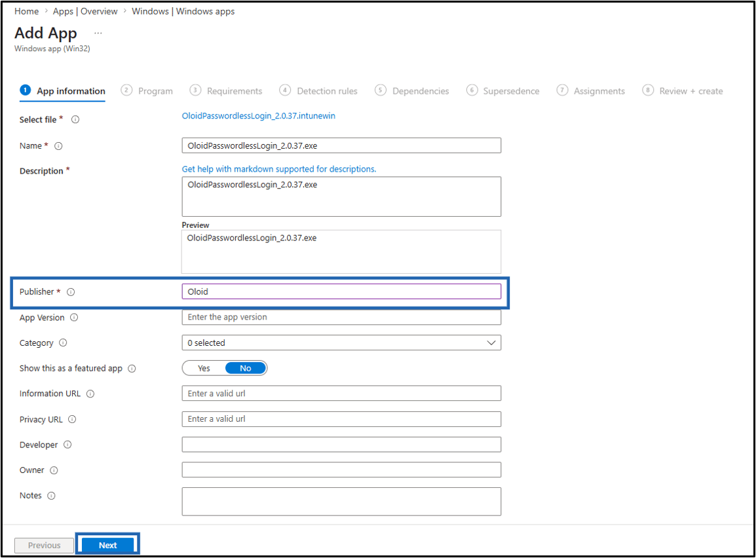Image resolution: width=756 pixels, height=558 pixels.
Task: Click the Description text area
Action: [341, 196]
